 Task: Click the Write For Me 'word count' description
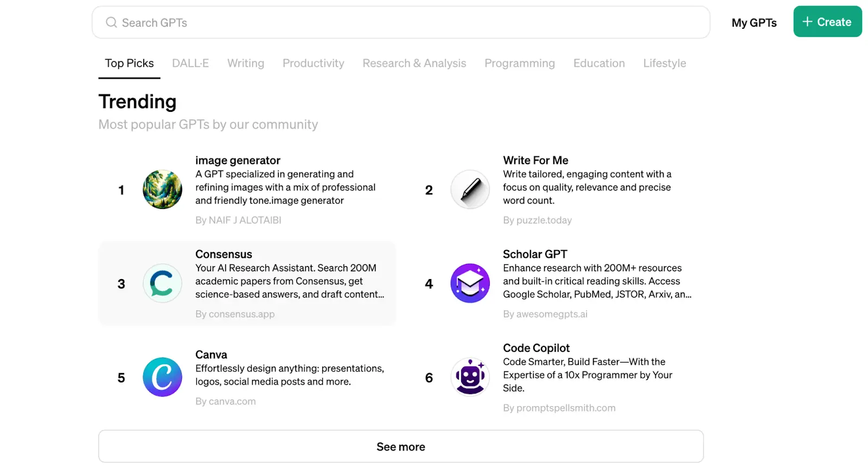coord(587,187)
